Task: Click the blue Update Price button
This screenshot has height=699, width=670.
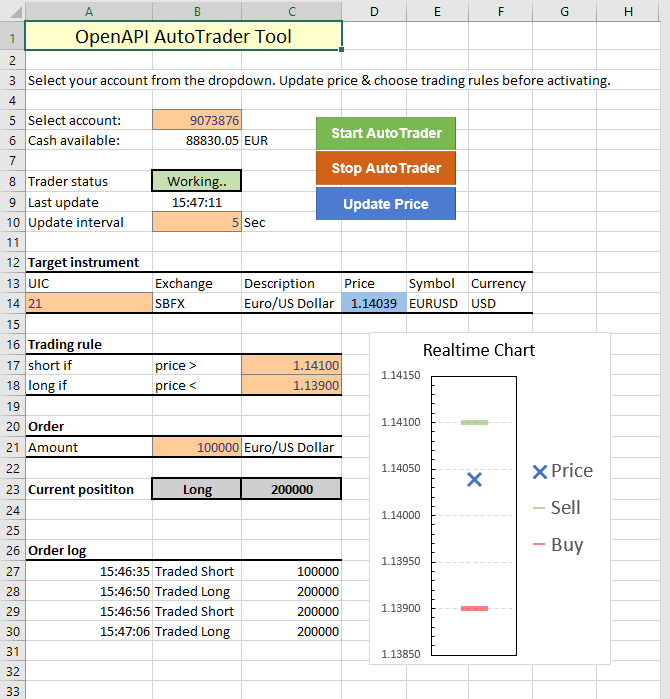Action: point(385,204)
